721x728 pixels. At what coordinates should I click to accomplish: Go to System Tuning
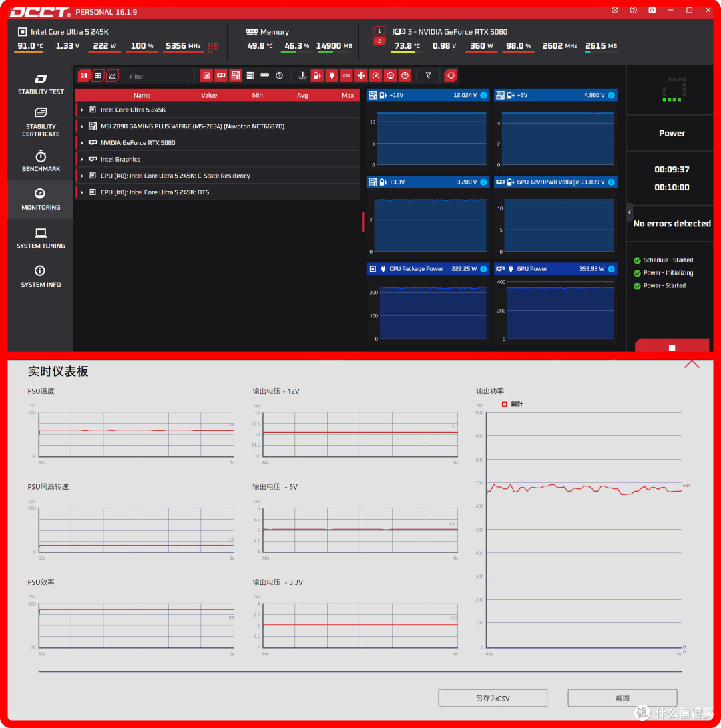click(41, 238)
